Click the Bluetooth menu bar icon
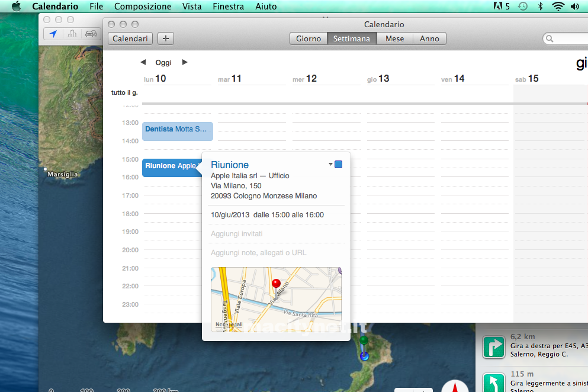 click(539, 7)
